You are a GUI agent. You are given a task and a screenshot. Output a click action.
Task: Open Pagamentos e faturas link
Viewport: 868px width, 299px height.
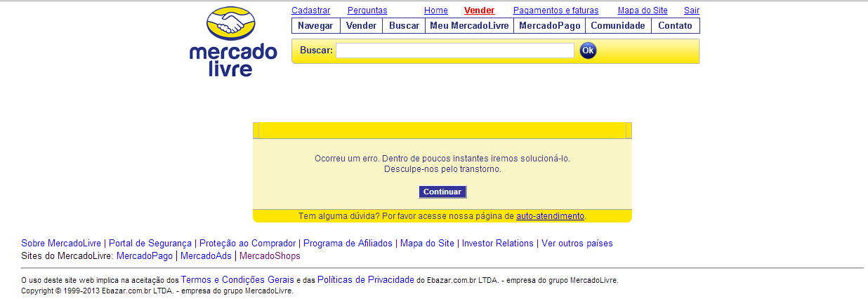556,11
